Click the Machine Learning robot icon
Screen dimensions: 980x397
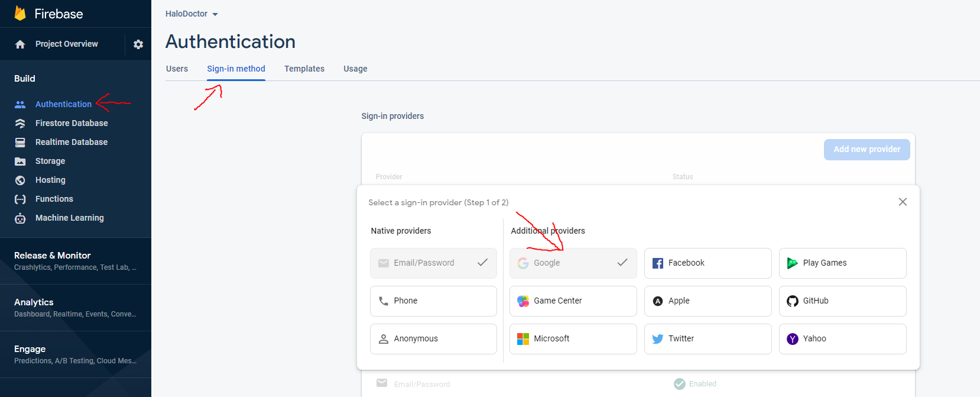[x=20, y=218]
